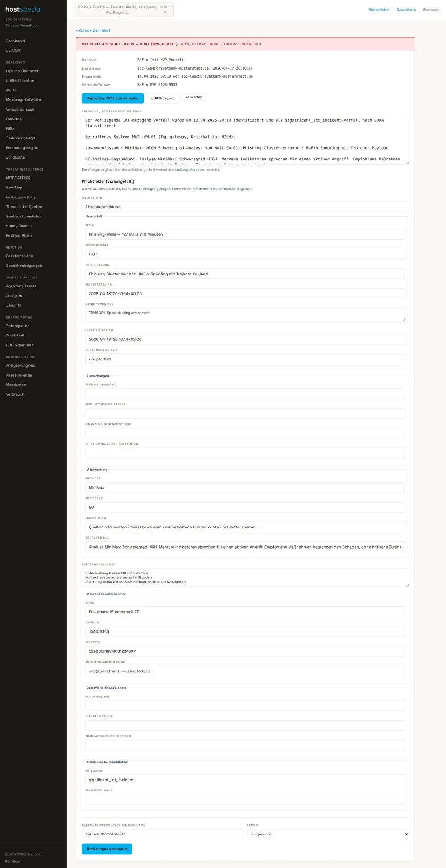The height and width of the screenshot is (868, 446).
Task: Open Verbrauch in sidebar
Action: coord(15,394)
